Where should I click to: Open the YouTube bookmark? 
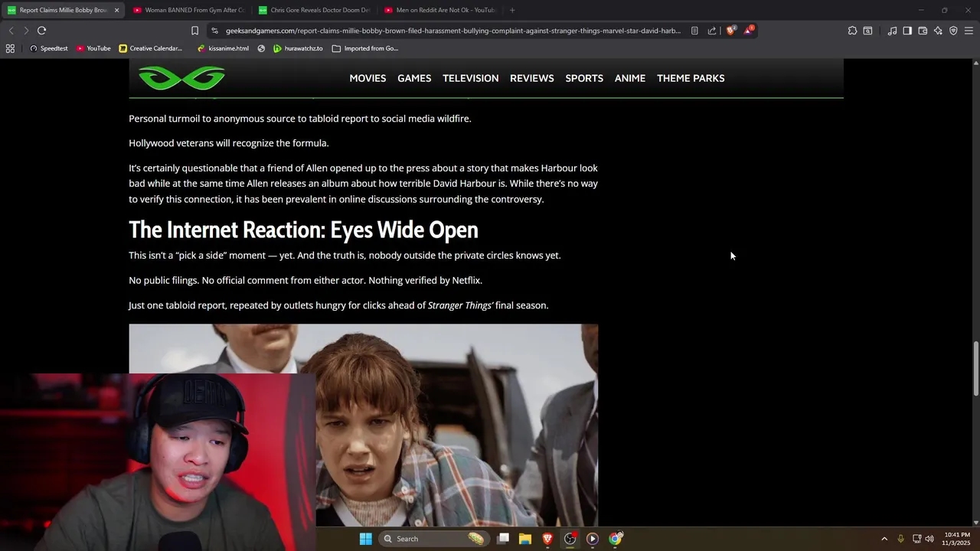[93, 48]
